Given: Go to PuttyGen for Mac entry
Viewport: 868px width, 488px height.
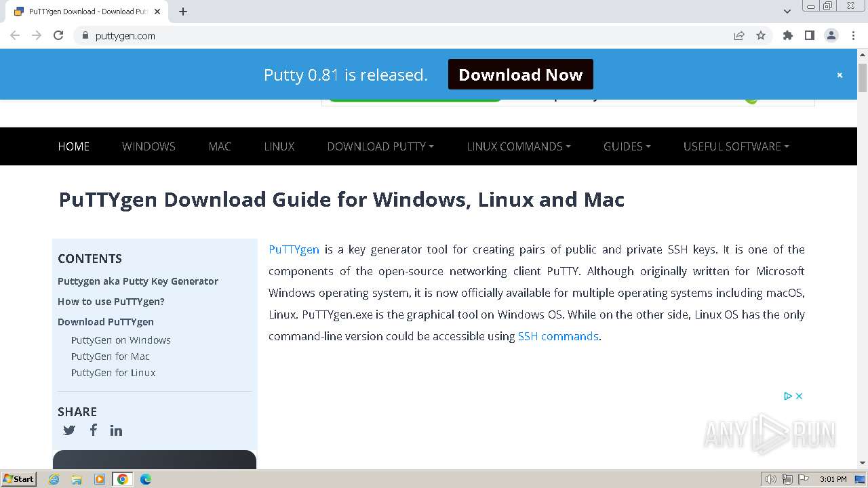Looking at the screenshot, I should coord(111,357).
